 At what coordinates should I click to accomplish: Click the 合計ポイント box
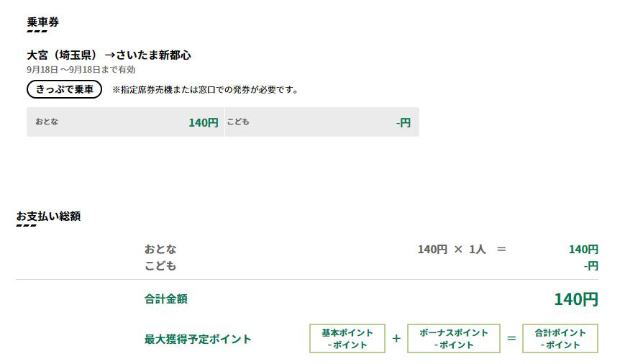560,339
